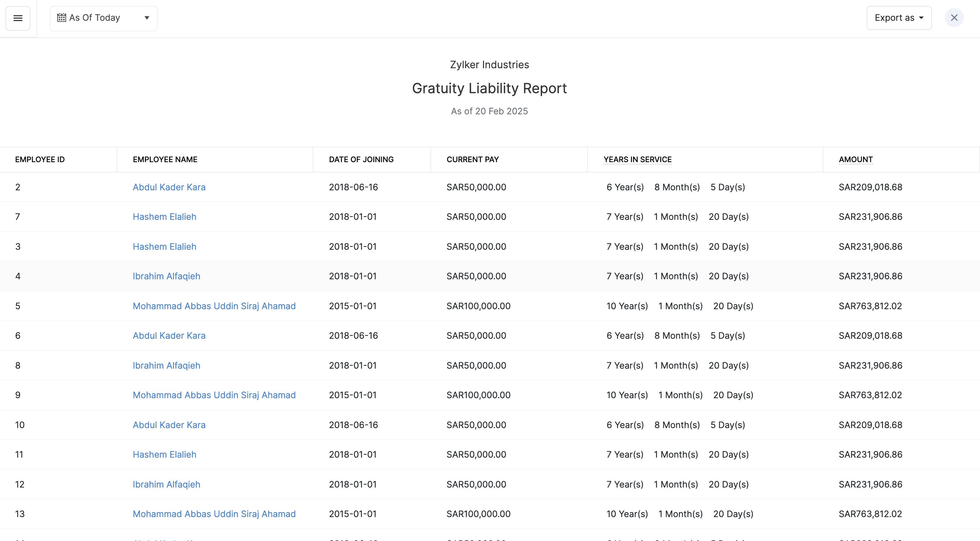Screen dimensions: 980x541
Task: Sort by the Years in Service column
Action: point(637,159)
